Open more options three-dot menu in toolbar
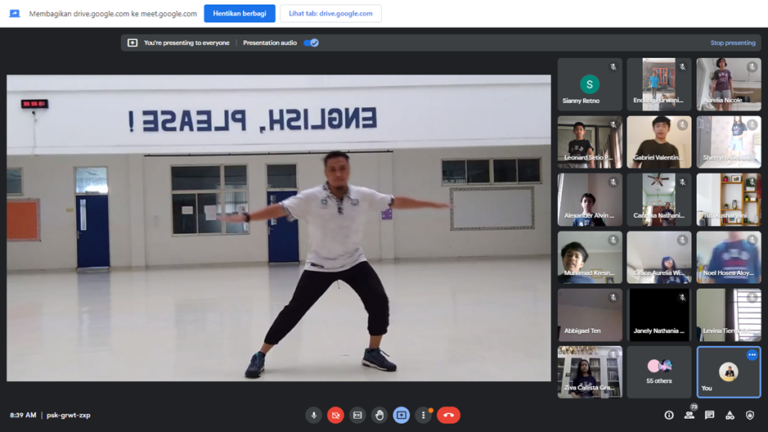Image resolution: width=768 pixels, height=432 pixels. [x=423, y=415]
